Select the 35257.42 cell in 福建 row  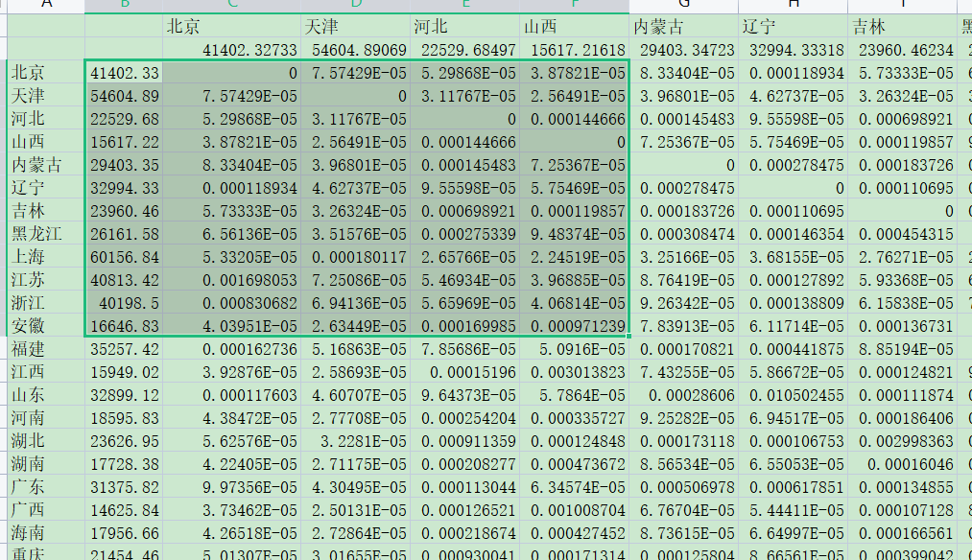point(124,349)
